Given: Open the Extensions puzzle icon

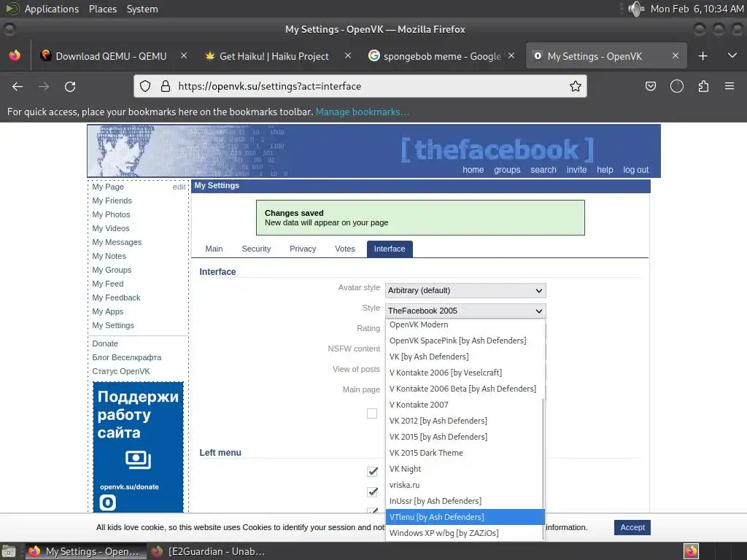Looking at the screenshot, I should pos(703,86).
